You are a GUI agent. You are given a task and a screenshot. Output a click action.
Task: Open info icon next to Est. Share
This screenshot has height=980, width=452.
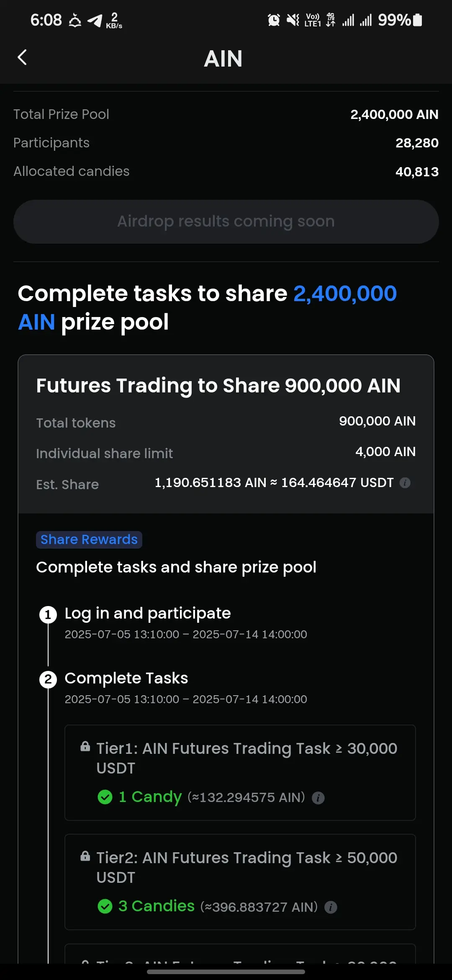coord(405,483)
